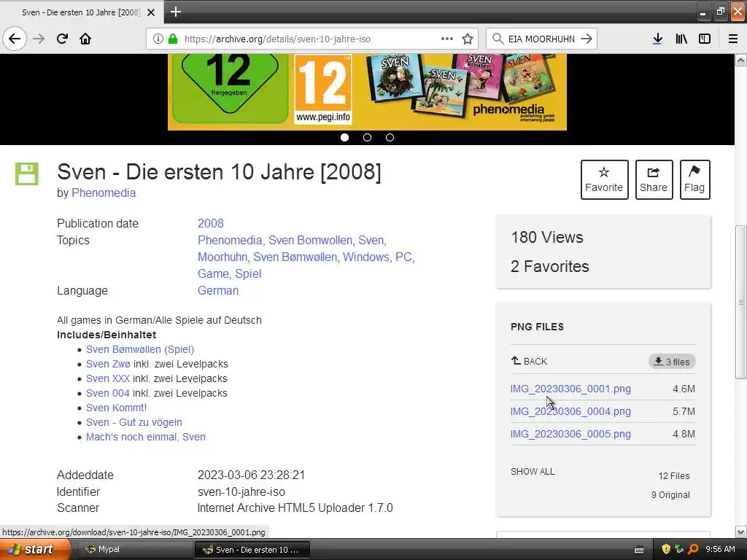The width and height of the screenshot is (747, 560).
Task: Click the scrollbar up arrow
Action: coord(740,60)
